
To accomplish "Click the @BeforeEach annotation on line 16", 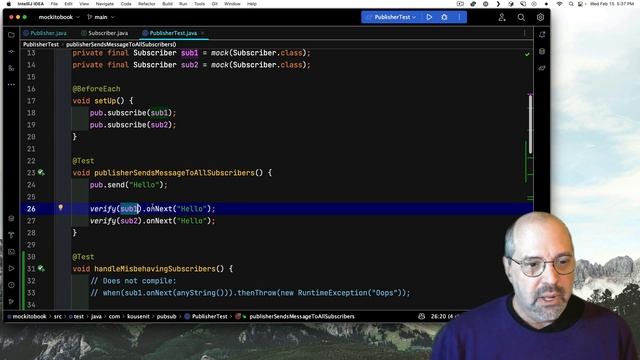I will point(96,89).
